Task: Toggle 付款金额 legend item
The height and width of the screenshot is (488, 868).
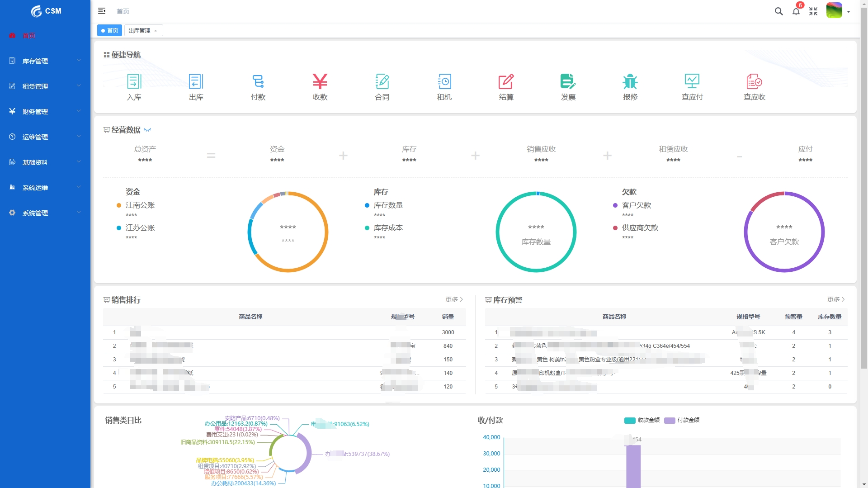Action: pos(681,420)
